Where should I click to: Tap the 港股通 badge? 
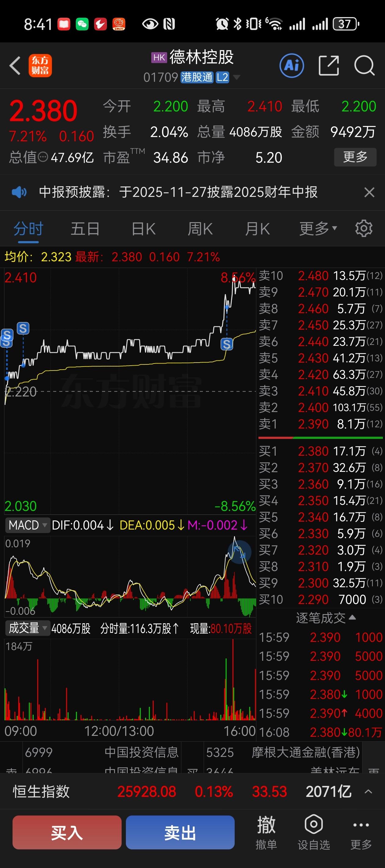(x=197, y=78)
